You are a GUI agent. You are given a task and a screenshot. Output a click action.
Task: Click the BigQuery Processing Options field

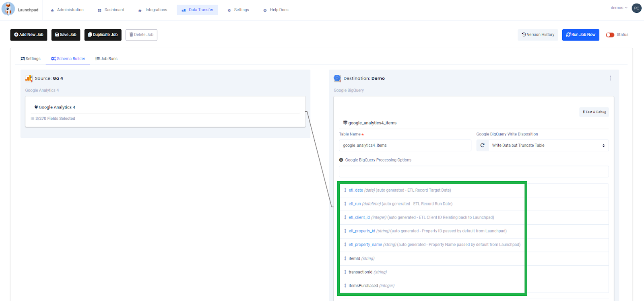click(474, 172)
